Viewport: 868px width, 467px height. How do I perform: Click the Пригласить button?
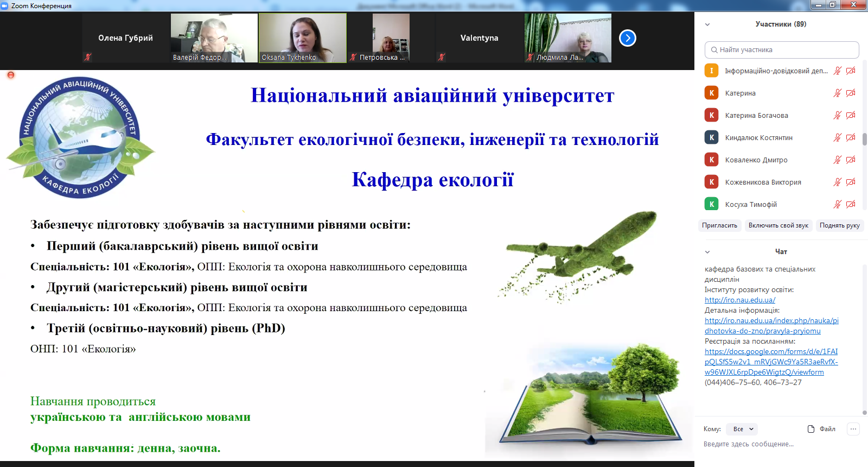pyautogui.click(x=719, y=225)
